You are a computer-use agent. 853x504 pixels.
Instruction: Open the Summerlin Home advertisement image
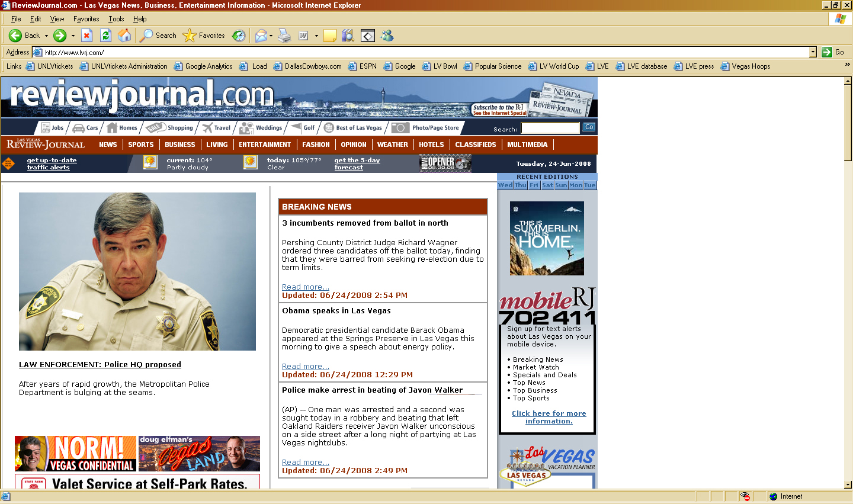point(547,238)
